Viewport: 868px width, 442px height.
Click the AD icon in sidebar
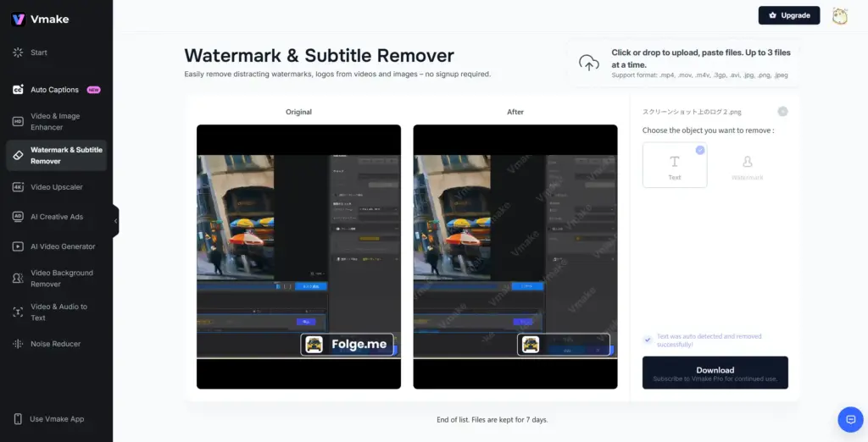click(18, 217)
